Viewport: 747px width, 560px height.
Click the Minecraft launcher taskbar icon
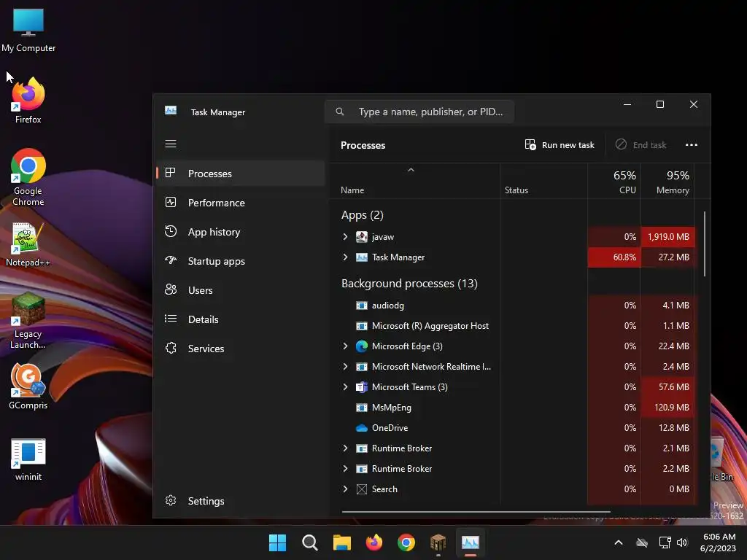coord(438,542)
